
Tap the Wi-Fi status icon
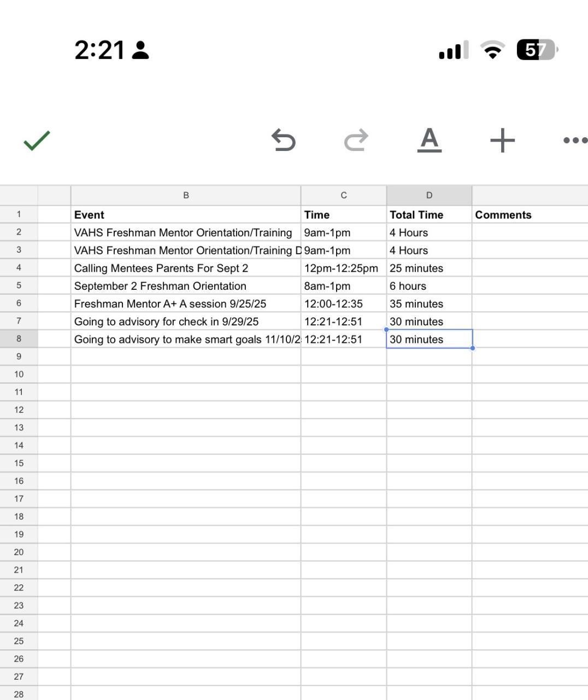click(x=492, y=50)
